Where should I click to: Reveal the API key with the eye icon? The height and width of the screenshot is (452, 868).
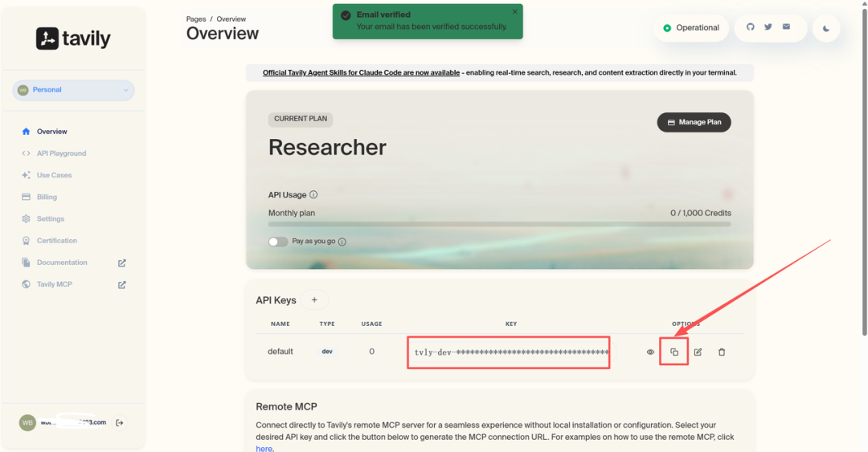pos(650,352)
